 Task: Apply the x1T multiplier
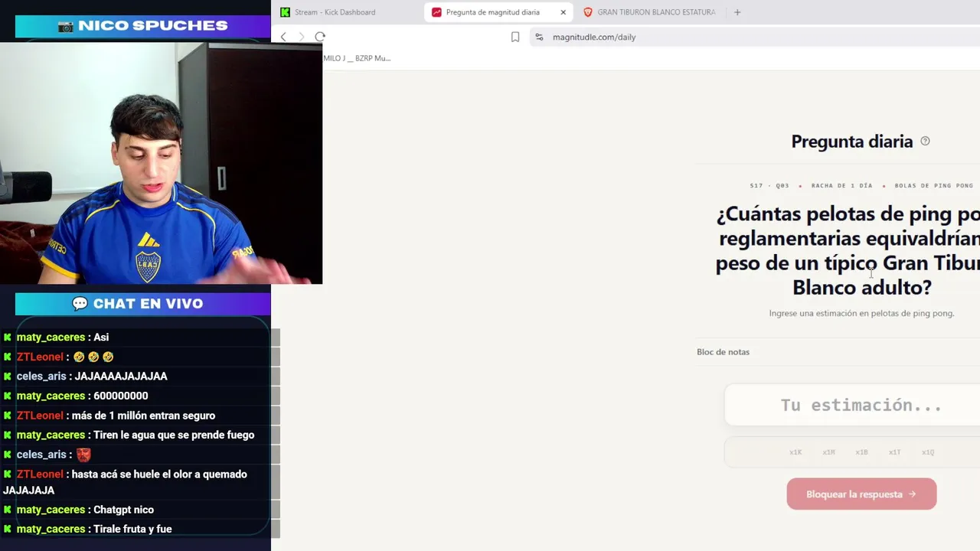tap(894, 452)
